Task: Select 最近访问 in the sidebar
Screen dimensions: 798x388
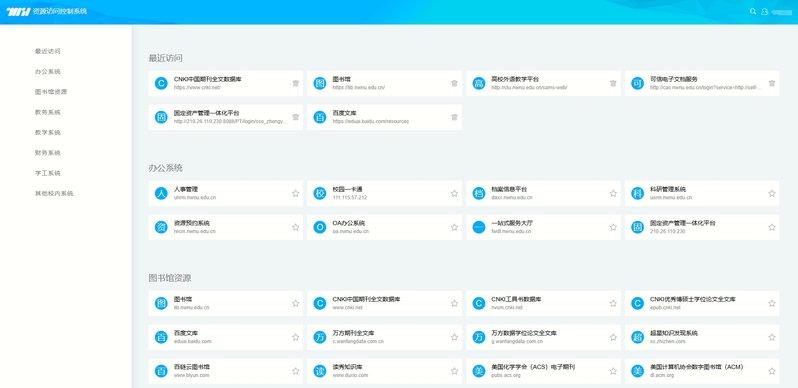Action: coord(48,51)
